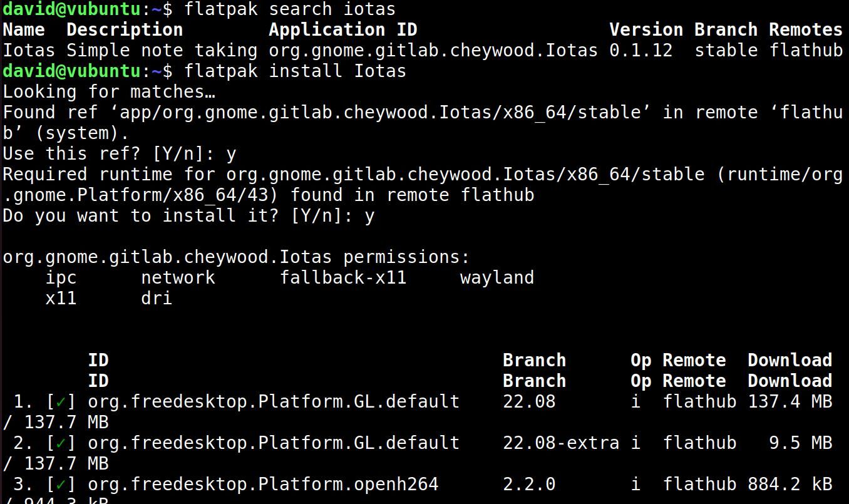Click the org.freedesktop.Platform.openh264 package ID
The width and height of the screenshot is (849, 504).
263,484
